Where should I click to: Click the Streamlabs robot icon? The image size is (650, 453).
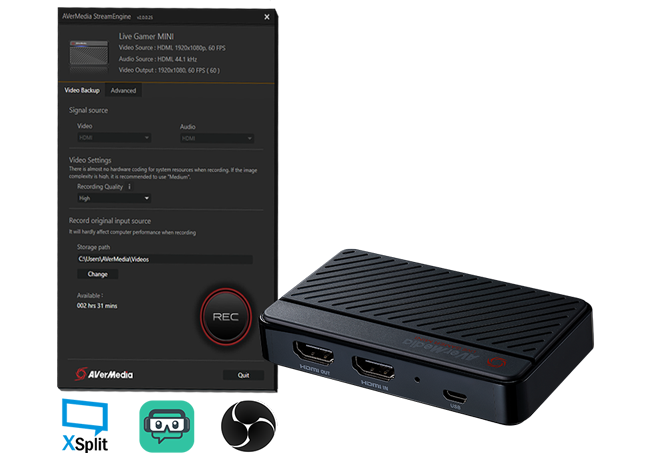click(x=167, y=426)
